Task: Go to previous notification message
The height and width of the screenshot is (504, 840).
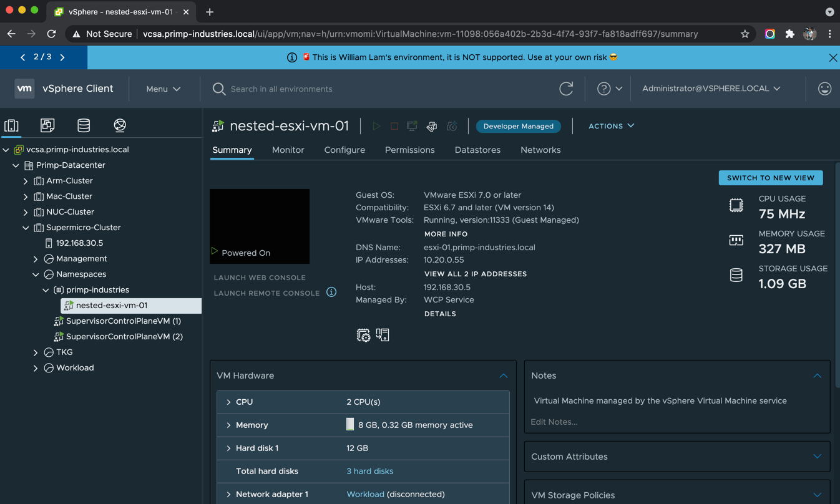Action: [22, 57]
